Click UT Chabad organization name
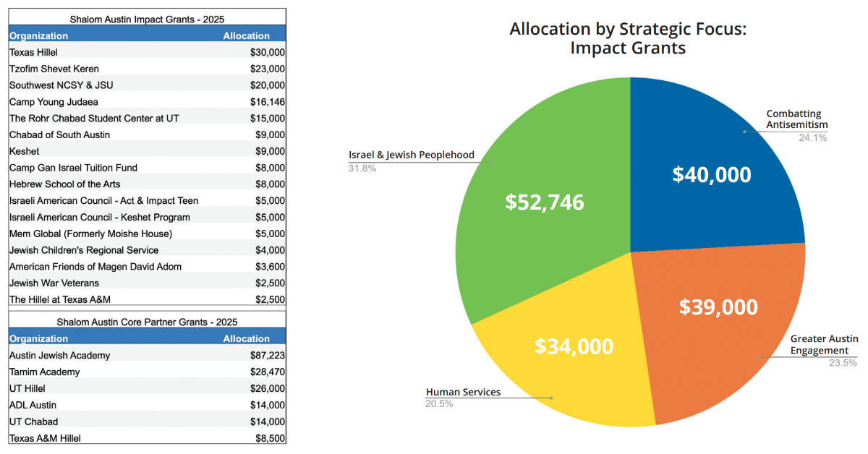 coord(33,421)
